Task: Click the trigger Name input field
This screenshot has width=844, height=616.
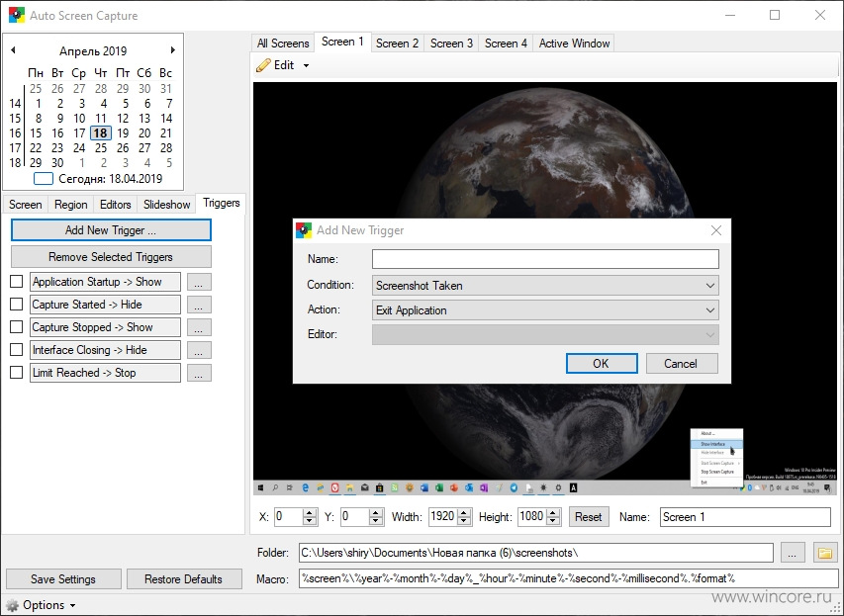Action: (545, 259)
